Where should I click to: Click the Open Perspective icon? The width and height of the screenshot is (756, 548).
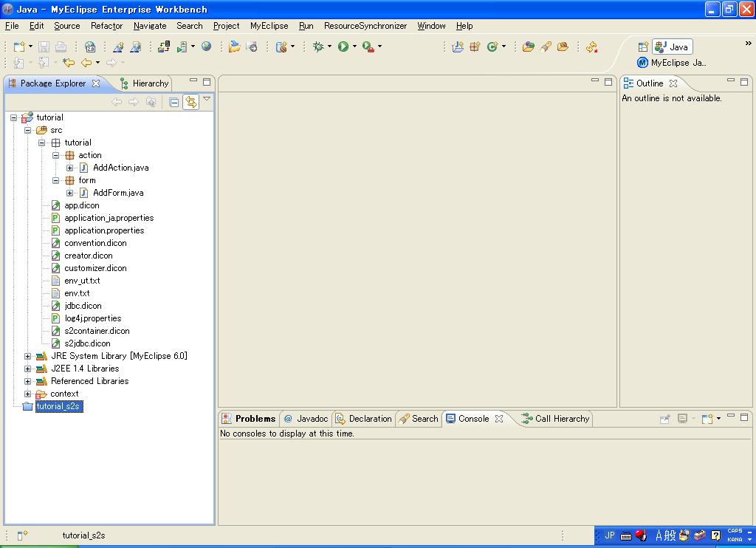coord(642,47)
